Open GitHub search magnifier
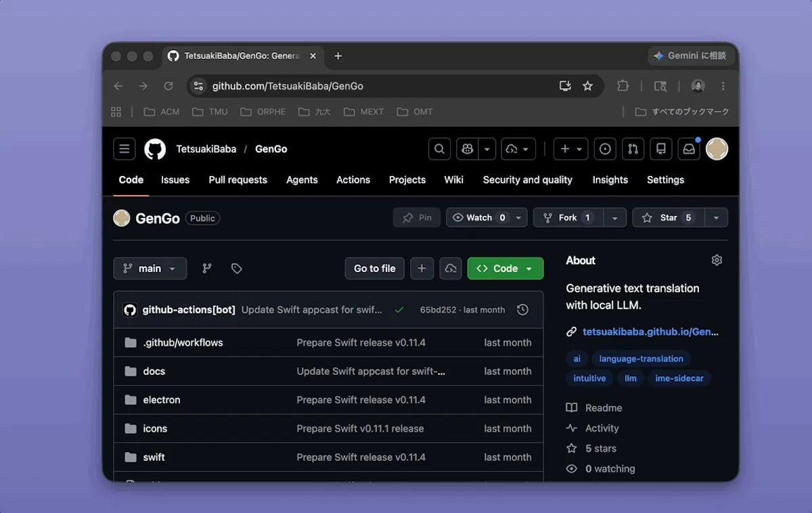 (x=439, y=149)
